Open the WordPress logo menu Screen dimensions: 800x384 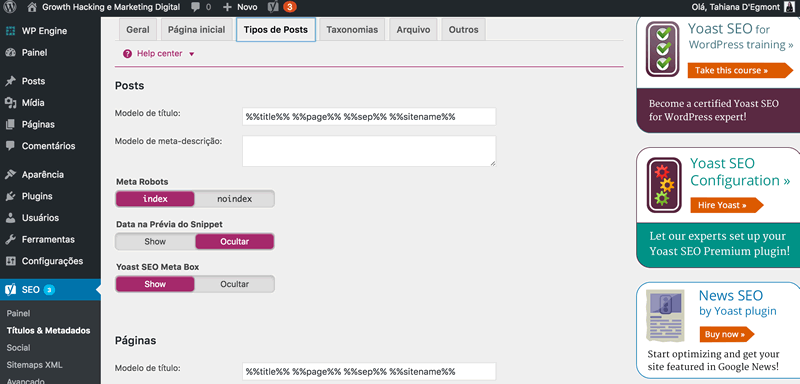tap(10, 7)
